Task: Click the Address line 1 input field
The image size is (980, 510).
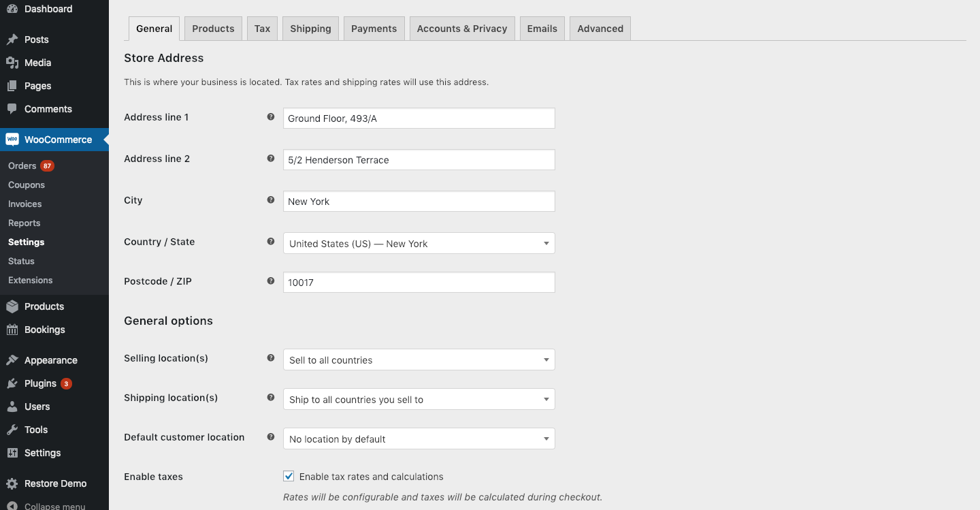Action: [419, 118]
